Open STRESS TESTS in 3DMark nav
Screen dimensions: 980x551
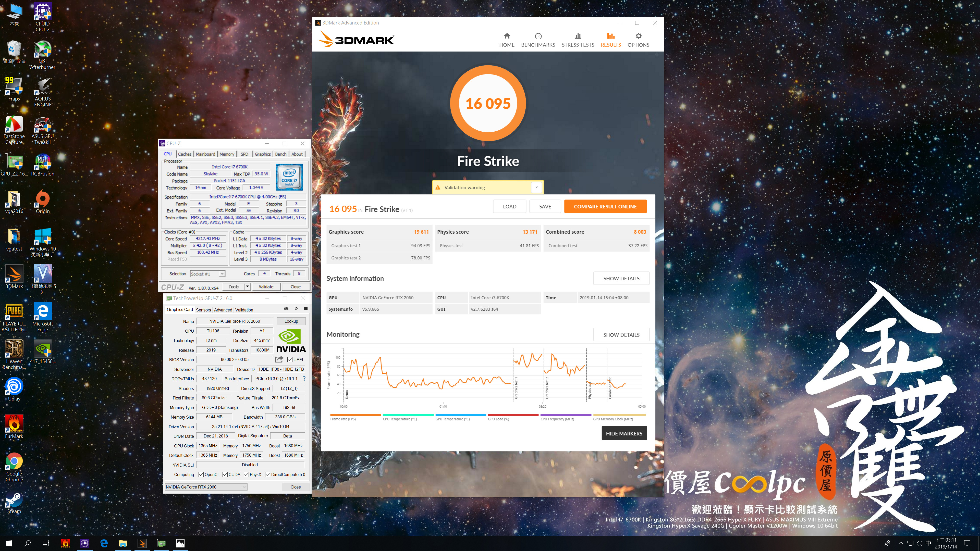click(x=578, y=40)
